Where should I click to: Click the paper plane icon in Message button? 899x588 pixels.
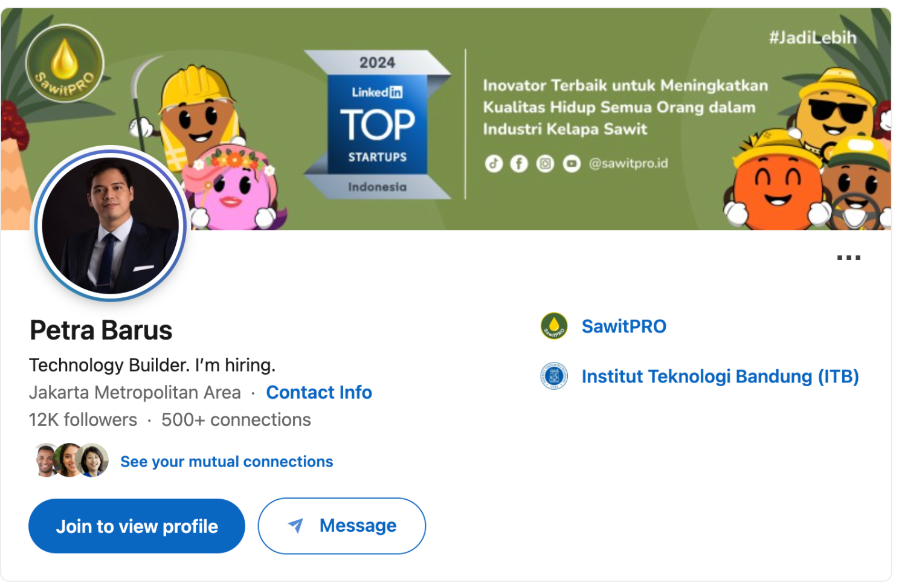295,525
